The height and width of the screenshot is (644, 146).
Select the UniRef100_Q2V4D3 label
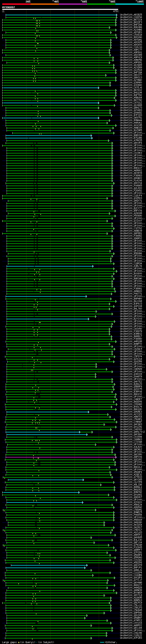131,110
